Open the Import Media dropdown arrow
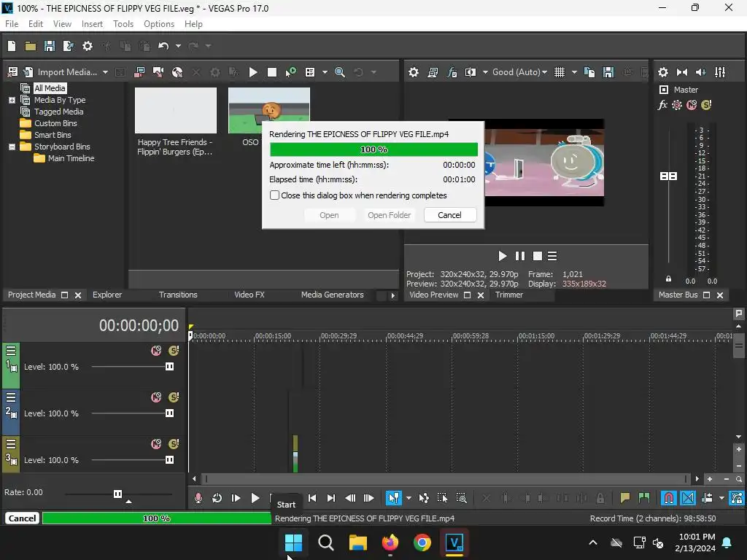 (x=105, y=72)
